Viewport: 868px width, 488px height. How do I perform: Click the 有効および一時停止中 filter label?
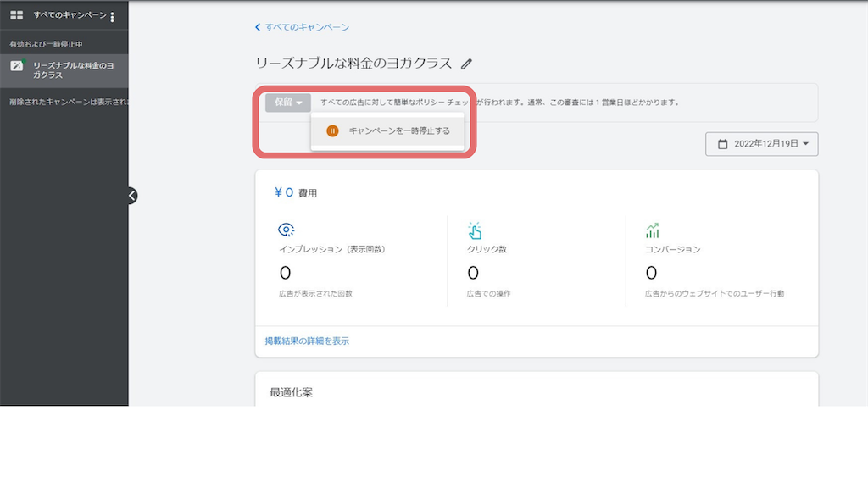46,44
